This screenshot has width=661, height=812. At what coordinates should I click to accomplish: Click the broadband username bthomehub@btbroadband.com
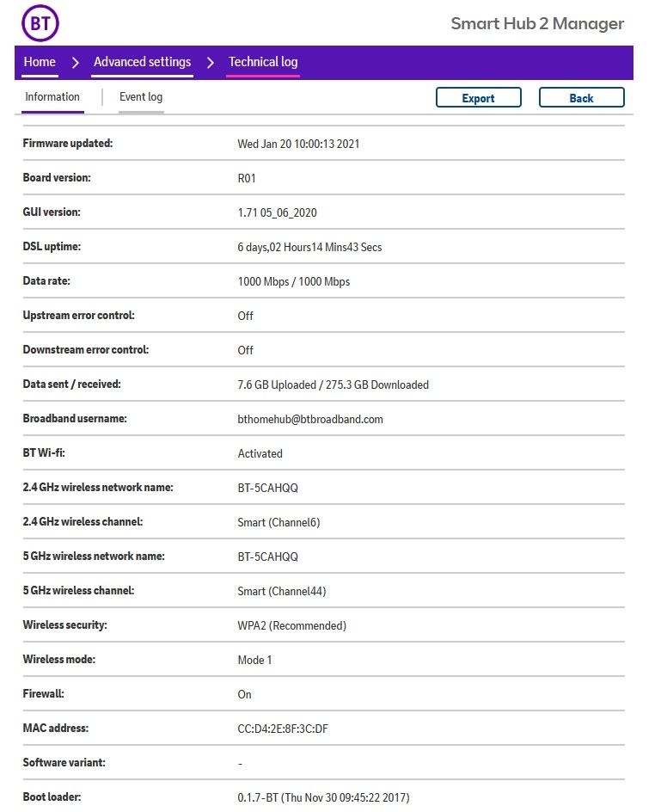(x=310, y=419)
